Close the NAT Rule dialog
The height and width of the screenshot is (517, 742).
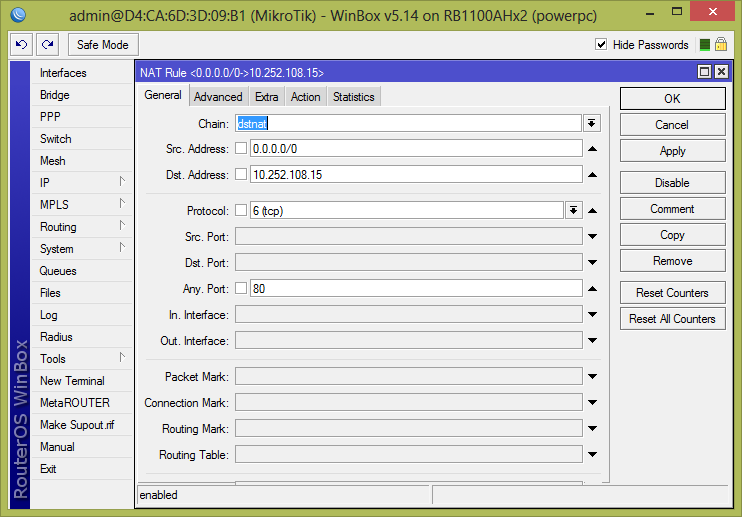(x=721, y=72)
